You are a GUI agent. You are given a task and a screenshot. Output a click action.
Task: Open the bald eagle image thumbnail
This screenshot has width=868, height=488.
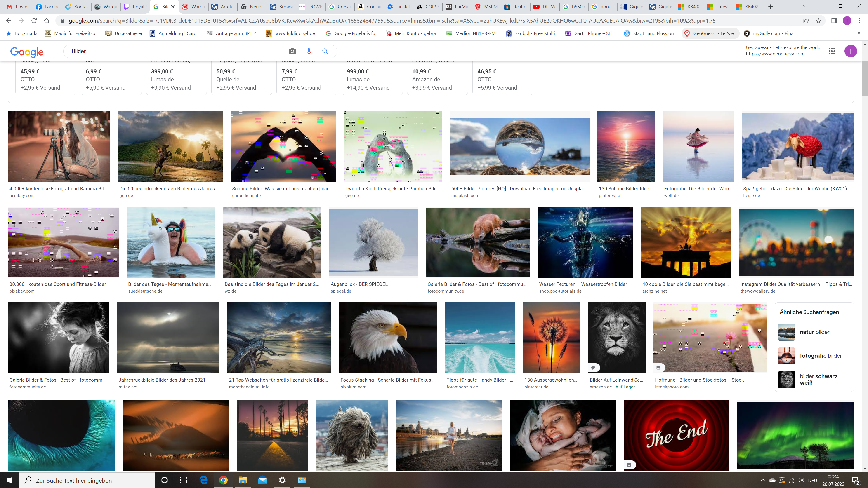coord(388,338)
